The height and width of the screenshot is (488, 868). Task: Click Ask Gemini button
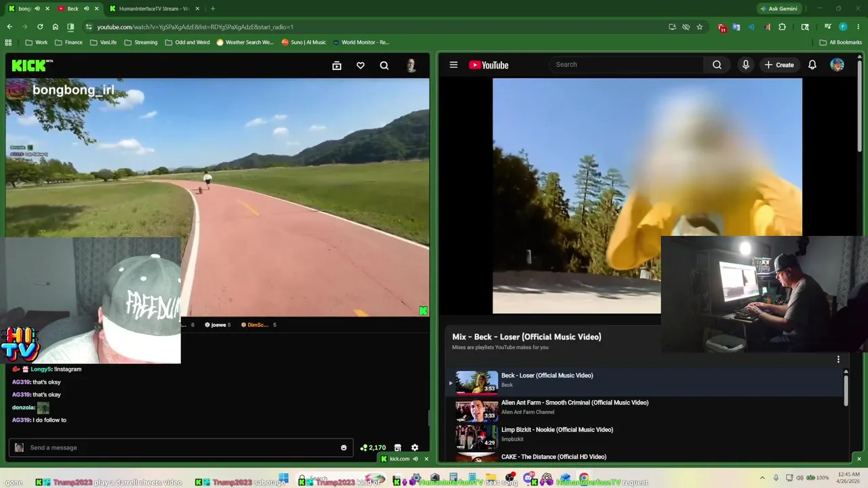[x=778, y=9]
